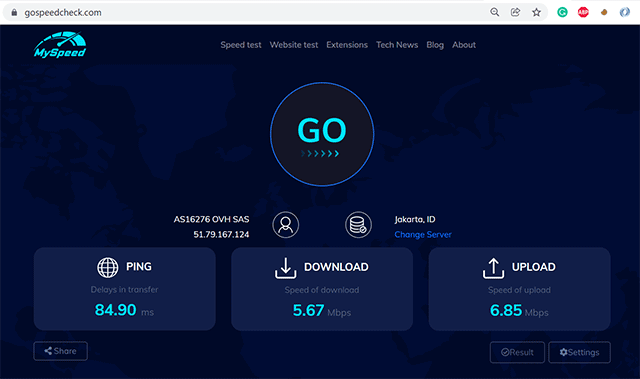Select the download value 5.67
Screen dimensions: 640x379
pos(309,310)
